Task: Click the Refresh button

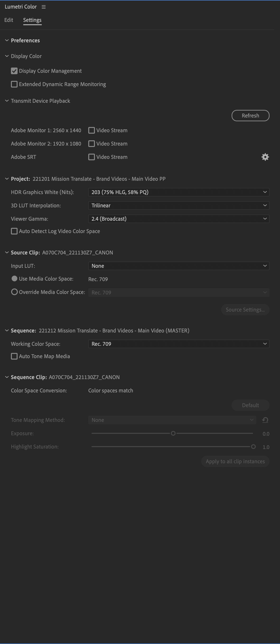Action: [x=250, y=116]
